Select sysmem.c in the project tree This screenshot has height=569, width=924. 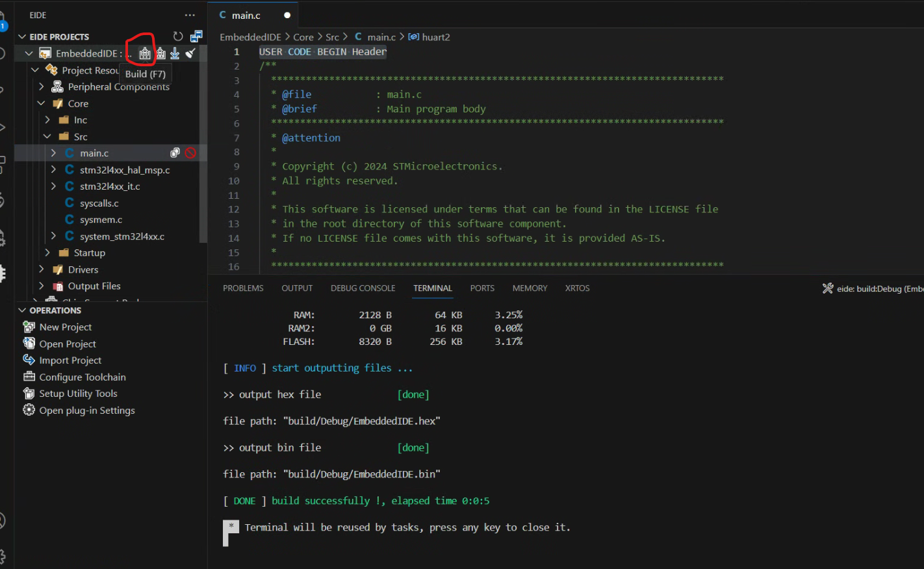tap(101, 220)
